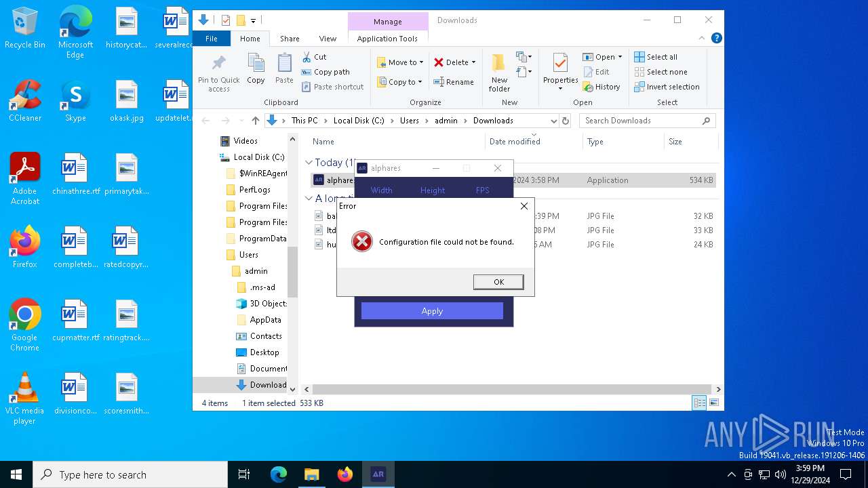Click the Up one level arrow
The height and width of the screenshot is (488, 868).
[255, 121]
